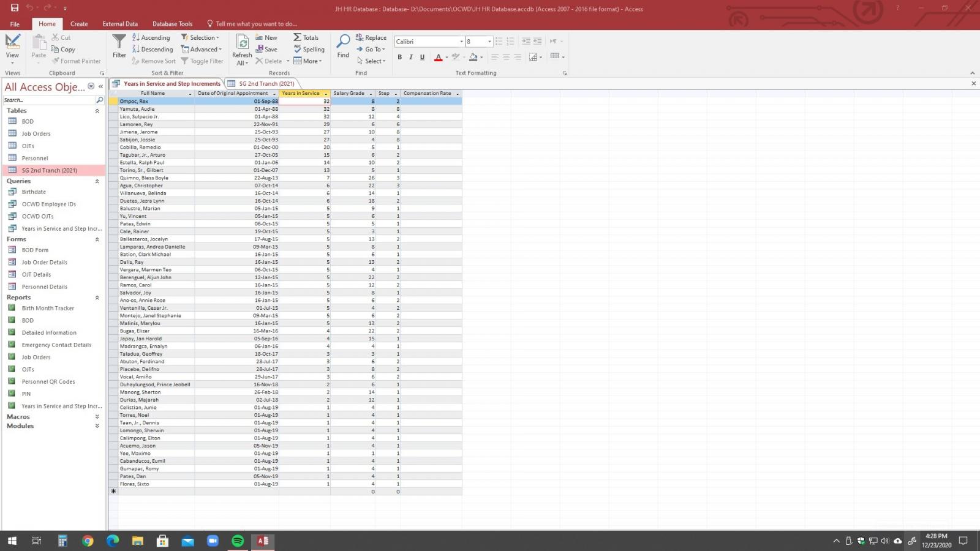
Task: Open Full Name column filter arrow
Action: click(x=190, y=94)
